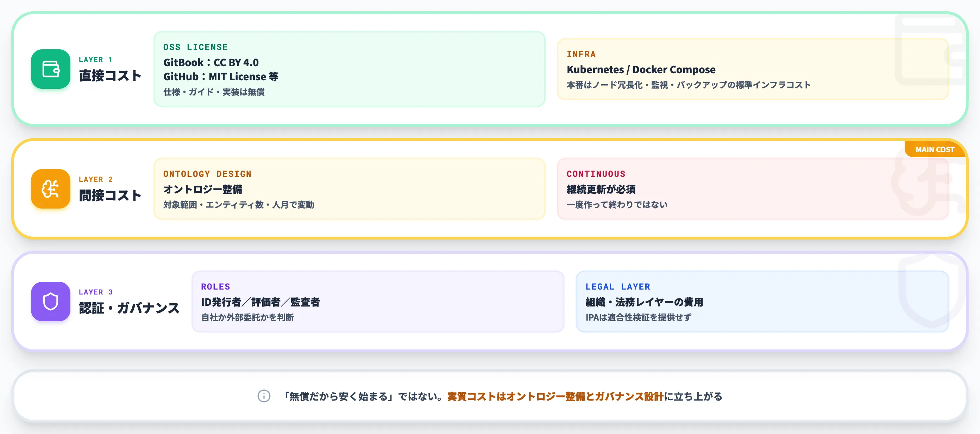Select the LAYER 1 label
Screen dimensions: 980x434
click(x=95, y=60)
